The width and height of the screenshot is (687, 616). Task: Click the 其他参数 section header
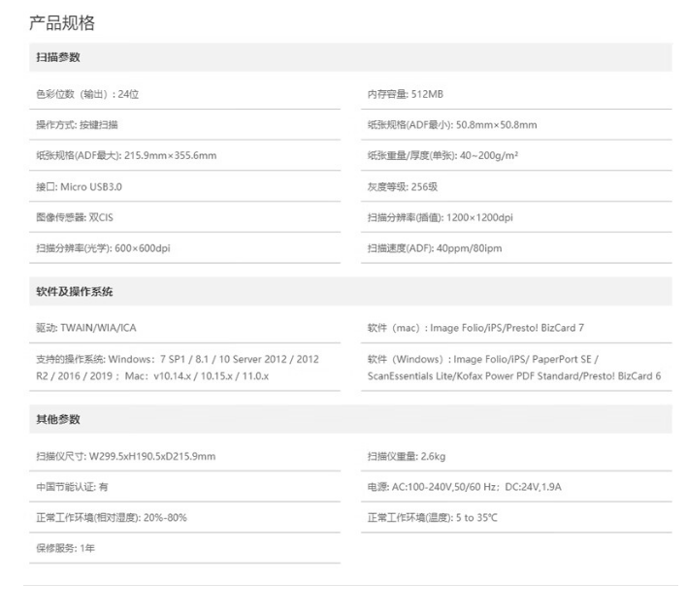pyautogui.click(x=58, y=419)
